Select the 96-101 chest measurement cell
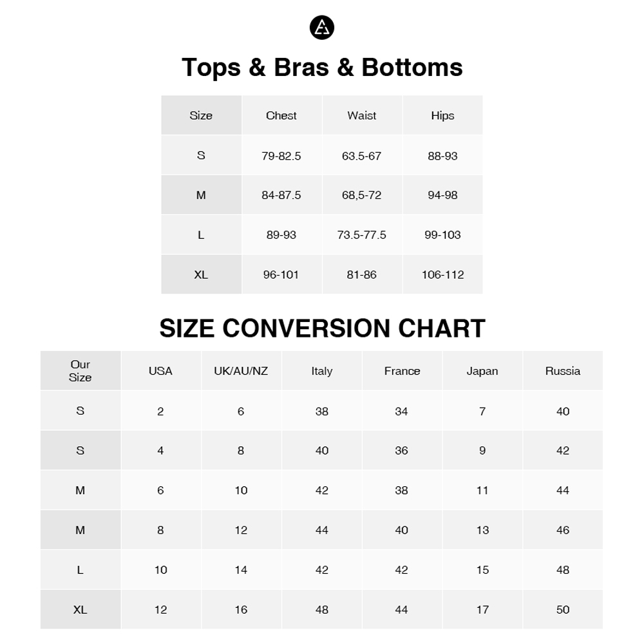The image size is (644, 644). [x=281, y=275]
